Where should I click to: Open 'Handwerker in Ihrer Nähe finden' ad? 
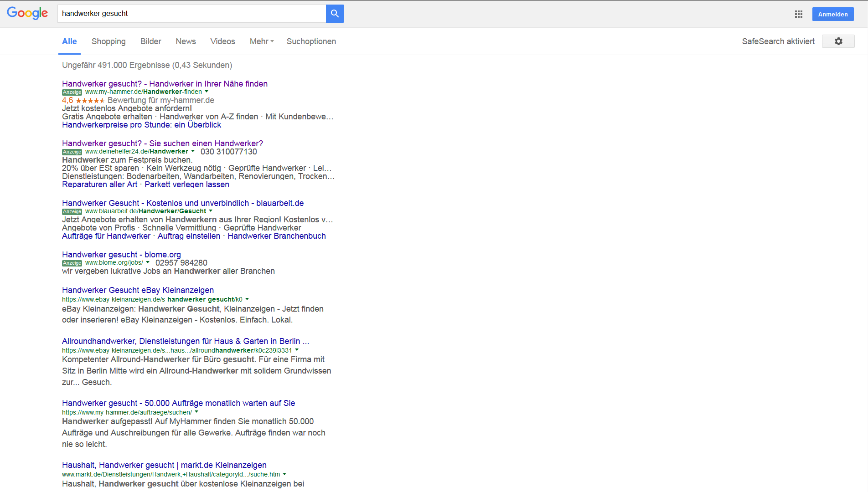pos(165,84)
